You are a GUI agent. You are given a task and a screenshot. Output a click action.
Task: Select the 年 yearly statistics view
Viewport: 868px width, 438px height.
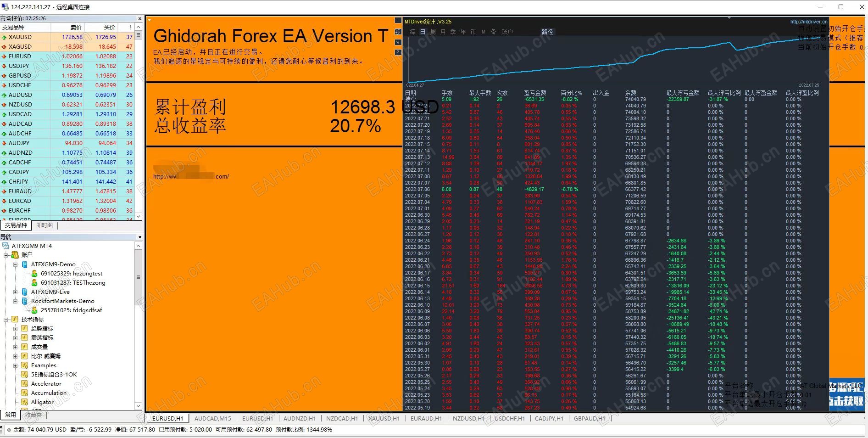tap(463, 32)
